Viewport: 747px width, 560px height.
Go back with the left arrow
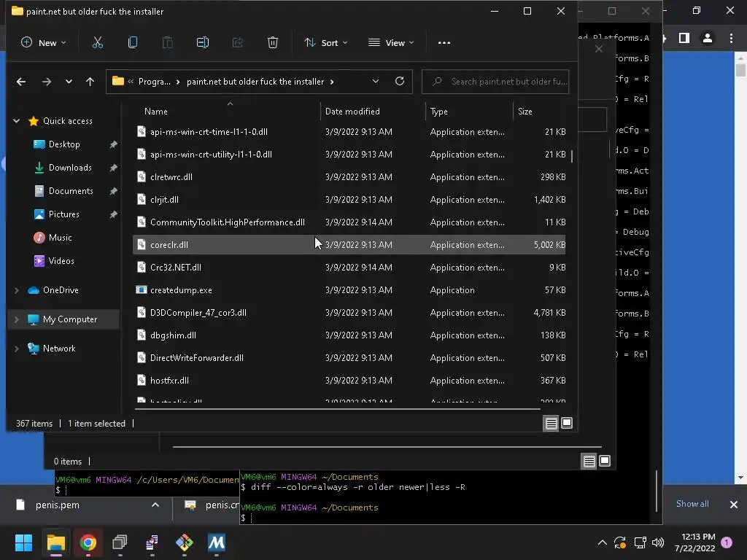tap(21, 82)
